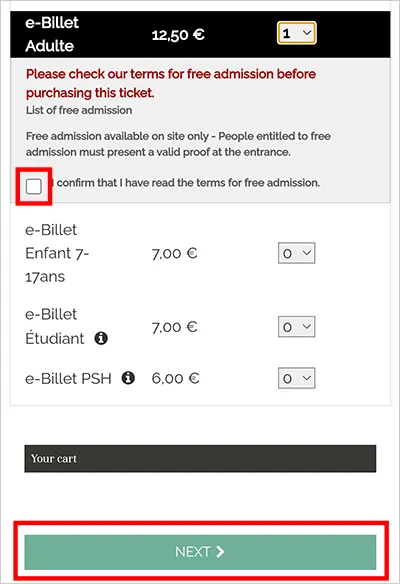
Task: Tick the free admission terms confirmation checkbox
Action: 34,186
